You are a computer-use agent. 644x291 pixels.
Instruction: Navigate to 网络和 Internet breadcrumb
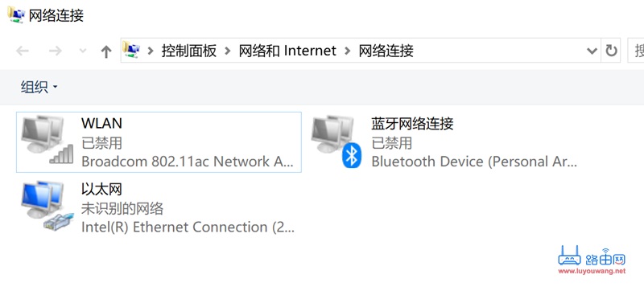point(287,51)
